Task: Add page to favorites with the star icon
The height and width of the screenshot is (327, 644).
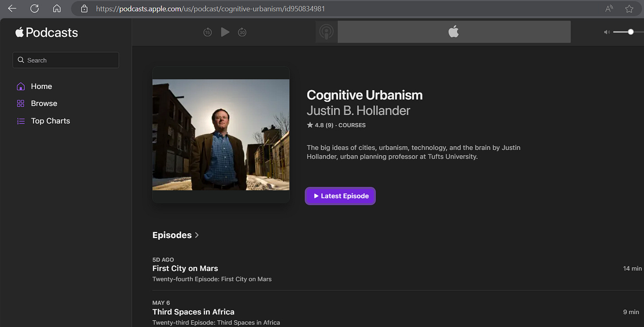Action: click(629, 8)
